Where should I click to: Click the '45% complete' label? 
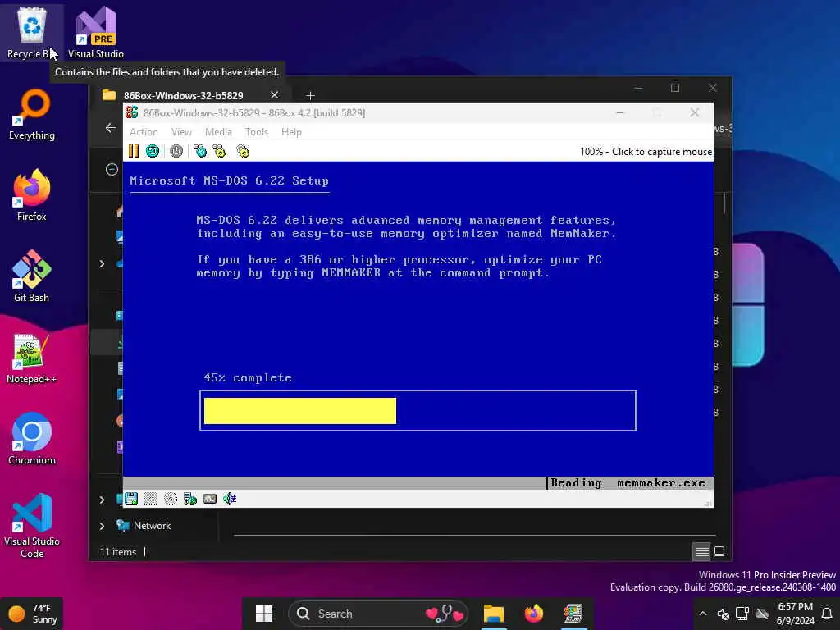pos(248,377)
